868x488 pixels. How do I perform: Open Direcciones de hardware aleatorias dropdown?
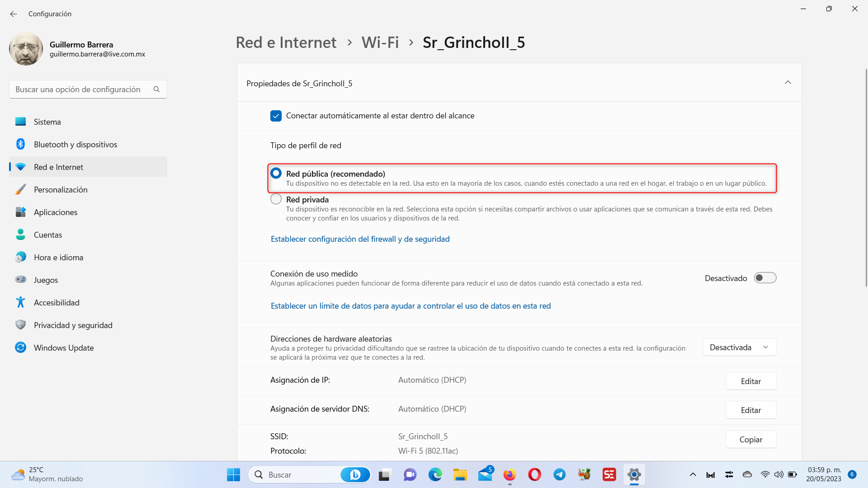point(739,347)
